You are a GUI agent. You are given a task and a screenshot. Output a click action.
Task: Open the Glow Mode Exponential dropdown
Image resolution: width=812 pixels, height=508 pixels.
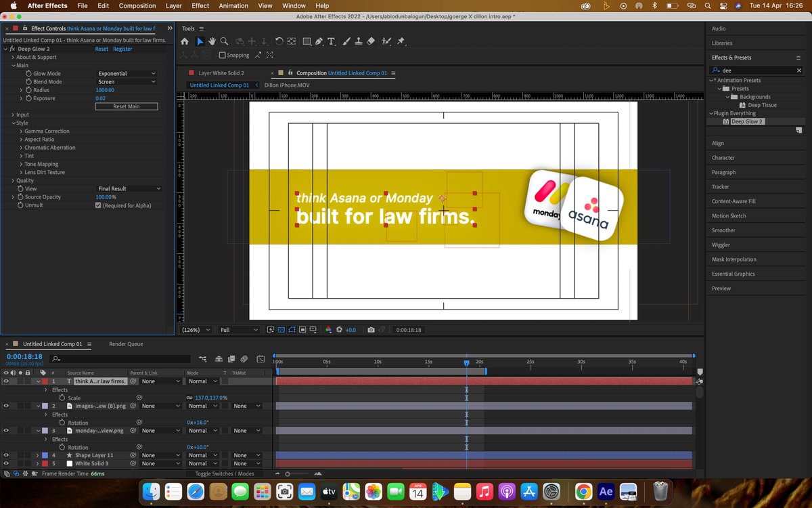click(x=126, y=72)
